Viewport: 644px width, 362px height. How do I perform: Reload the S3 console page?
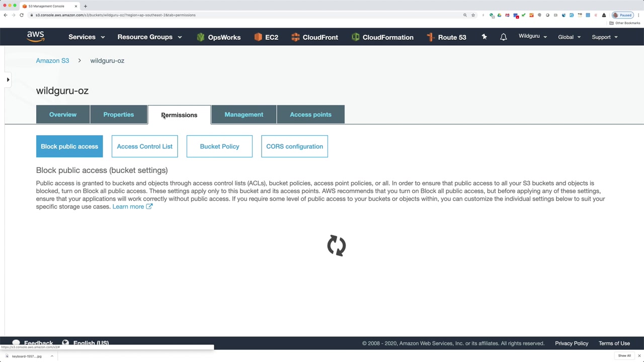click(x=22, y=15)
